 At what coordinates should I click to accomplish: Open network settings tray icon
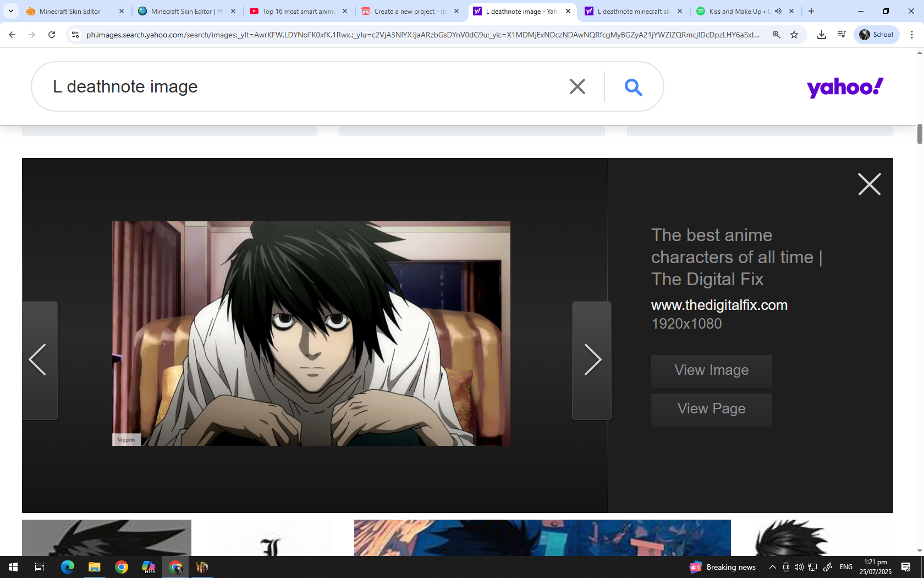(812, 567)
